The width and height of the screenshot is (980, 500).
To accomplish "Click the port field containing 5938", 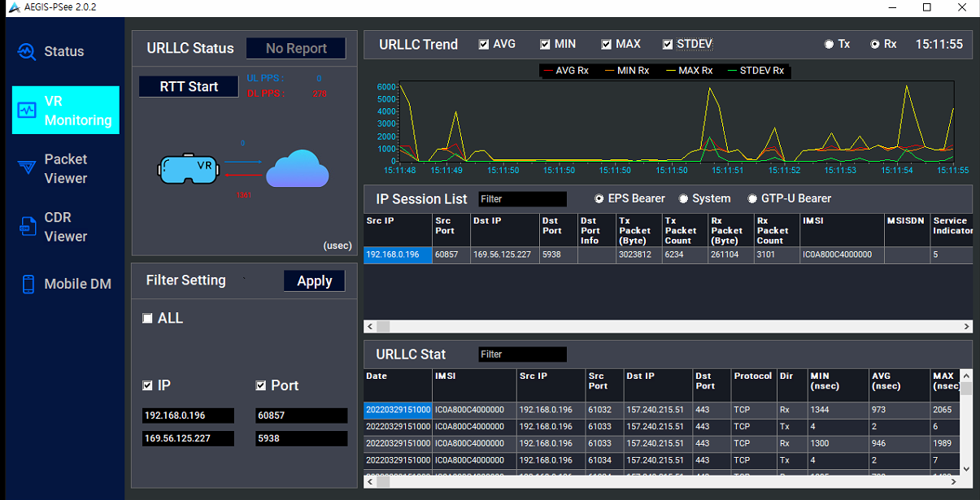I will click(x=301, y=439).
